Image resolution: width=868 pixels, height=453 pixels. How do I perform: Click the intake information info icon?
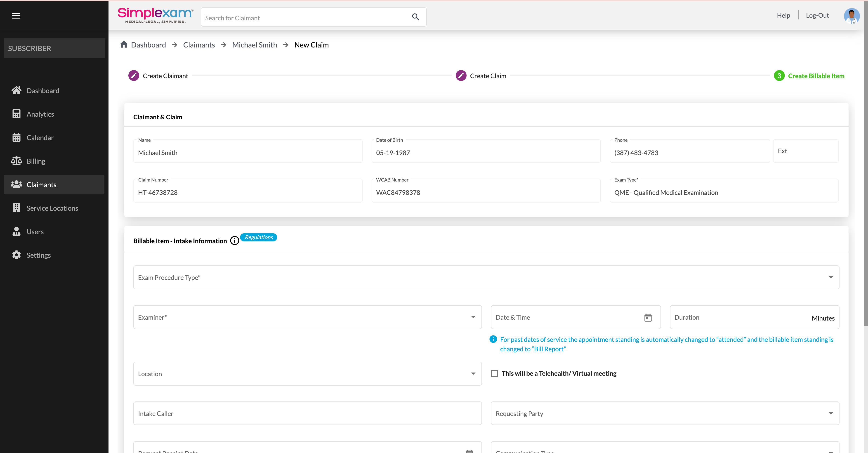(x=235, y=241)
